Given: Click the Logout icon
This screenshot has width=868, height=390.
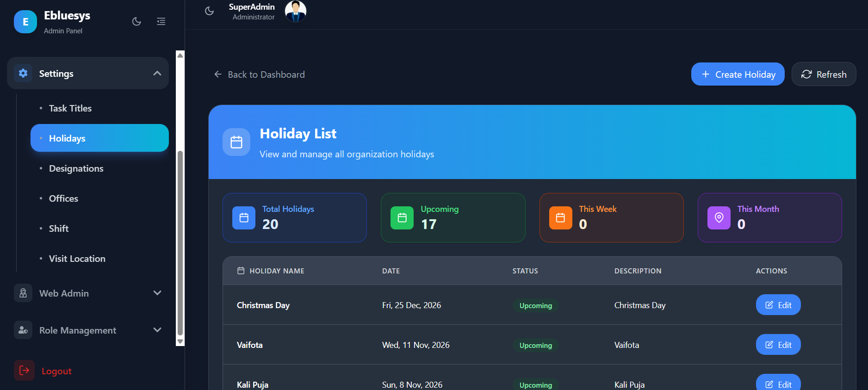Looking at the screenshot, I should [24, 371].
